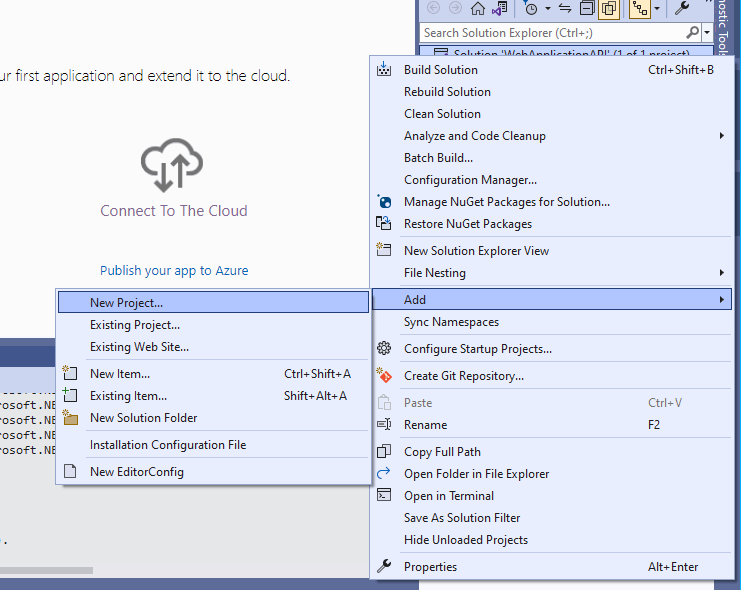741x590 pixels.
Task: Click the Connect To The Cloud heading
Action: (174, 211)
